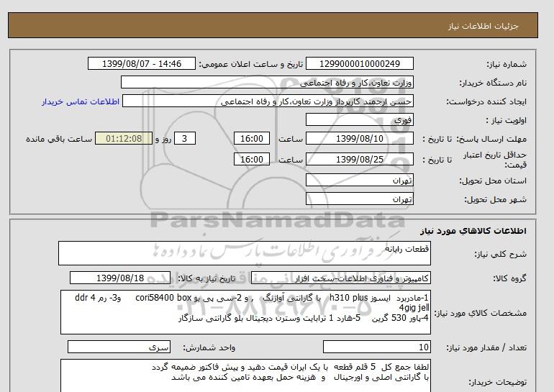The height and width of the screenshot is (392, 554).
Task: Click the buyer notes text area
Action: pyautogui.click(x=245, y=375)
